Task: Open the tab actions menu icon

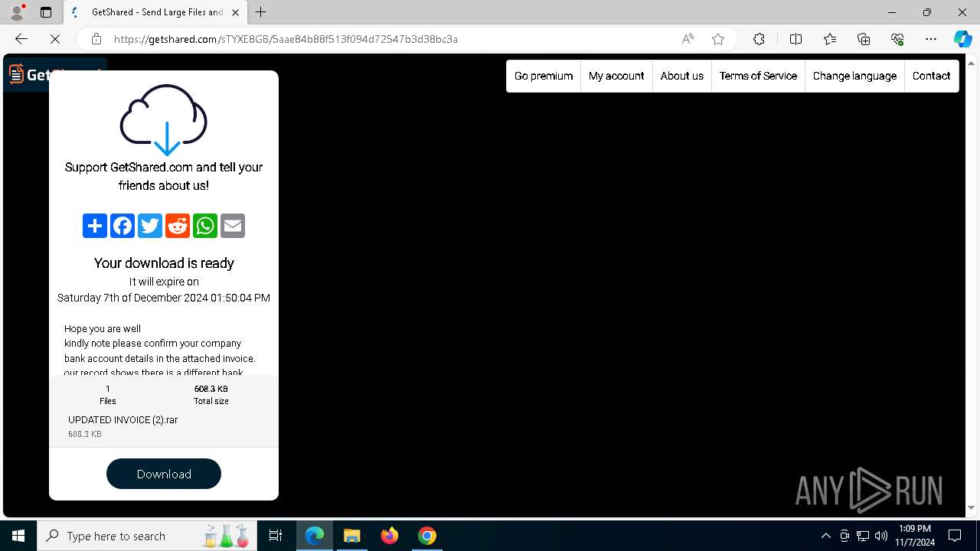Action: 46,12
